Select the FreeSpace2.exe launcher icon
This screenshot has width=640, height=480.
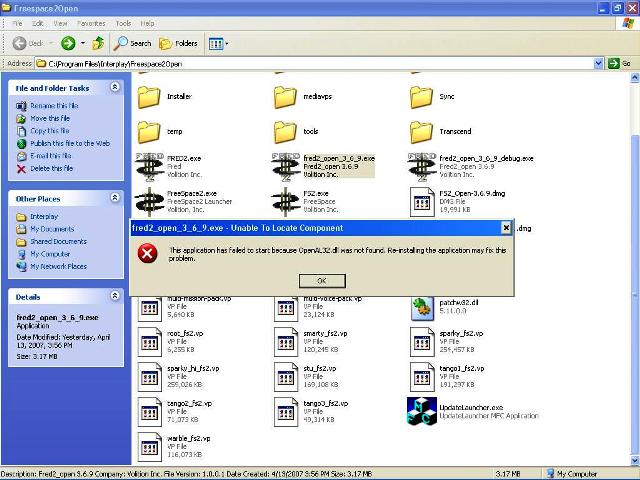(x=149, y=202)
